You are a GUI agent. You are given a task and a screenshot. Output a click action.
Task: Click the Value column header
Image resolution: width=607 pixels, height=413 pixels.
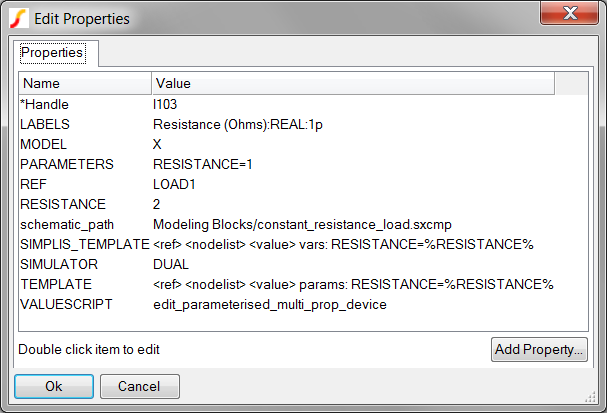coord(353,83)
